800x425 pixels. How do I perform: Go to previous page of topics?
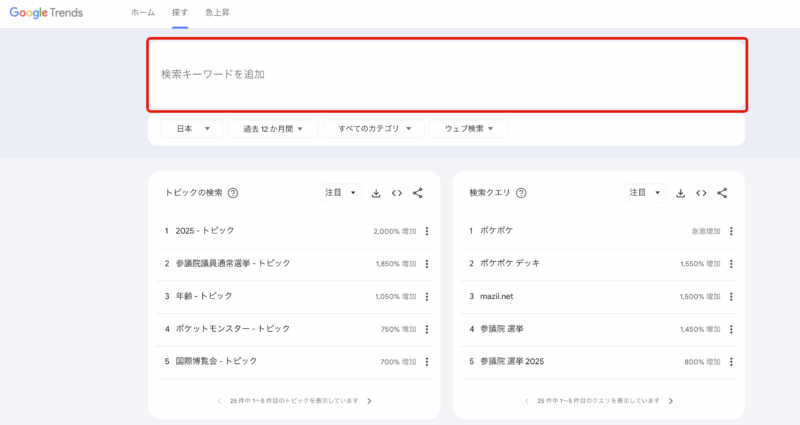click(x=219, y=401)
